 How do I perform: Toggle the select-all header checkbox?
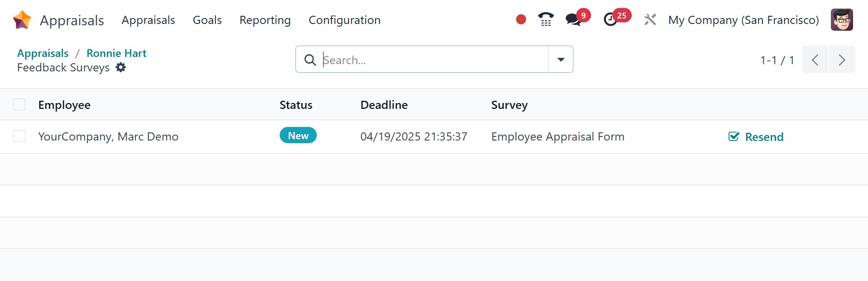(x=19, y=104)
